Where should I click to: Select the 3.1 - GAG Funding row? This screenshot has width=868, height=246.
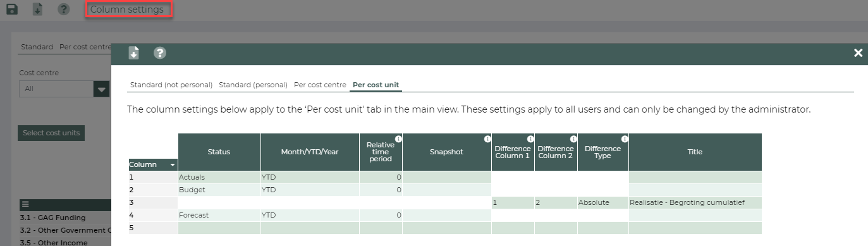[x=54, y=218]
